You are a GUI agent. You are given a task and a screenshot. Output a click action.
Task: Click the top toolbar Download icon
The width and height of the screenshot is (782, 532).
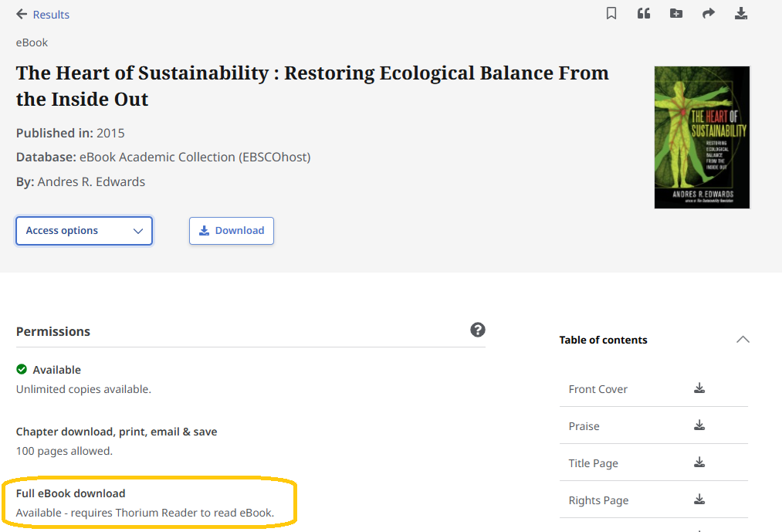tap(741, 13)
